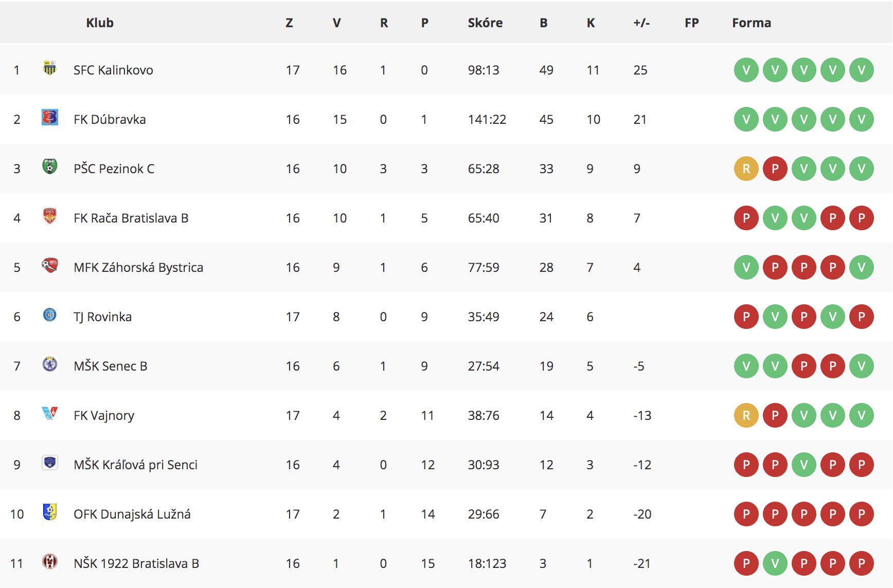Click the MFK Záhorská Bystrica logo
This screenshot has height=588, width=893.
click(50, 266)
